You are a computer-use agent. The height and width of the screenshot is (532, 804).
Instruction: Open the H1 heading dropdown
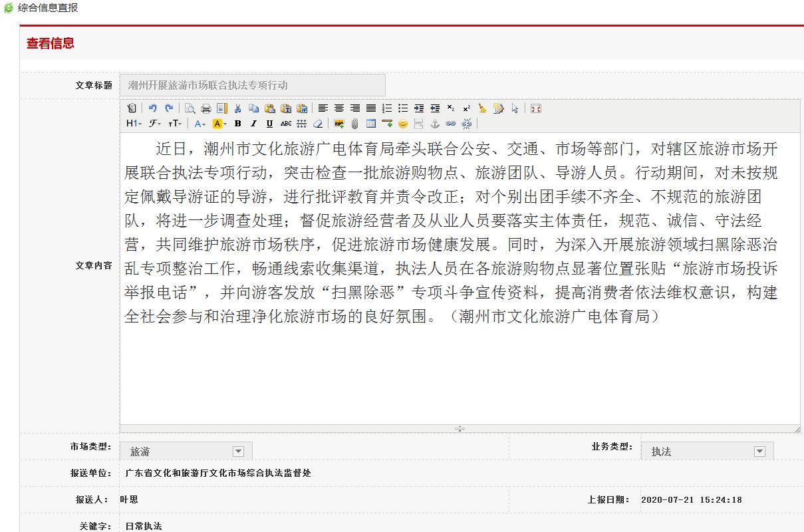pos(134,124)
